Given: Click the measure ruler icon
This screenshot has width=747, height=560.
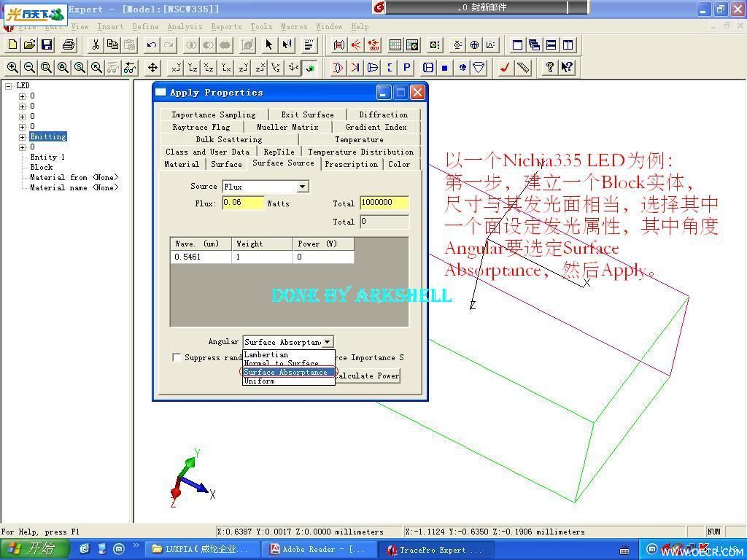Looking at the screenshot, I should [x=522, y=68].
